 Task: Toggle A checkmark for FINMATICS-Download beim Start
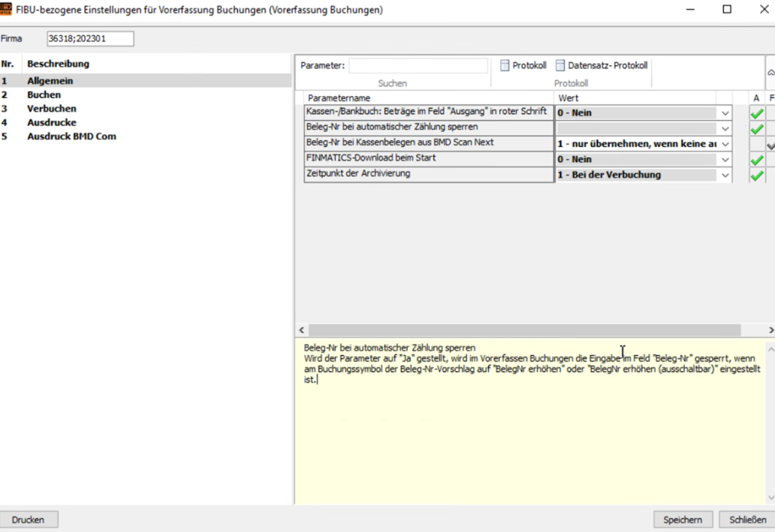[x=757, y=159]
